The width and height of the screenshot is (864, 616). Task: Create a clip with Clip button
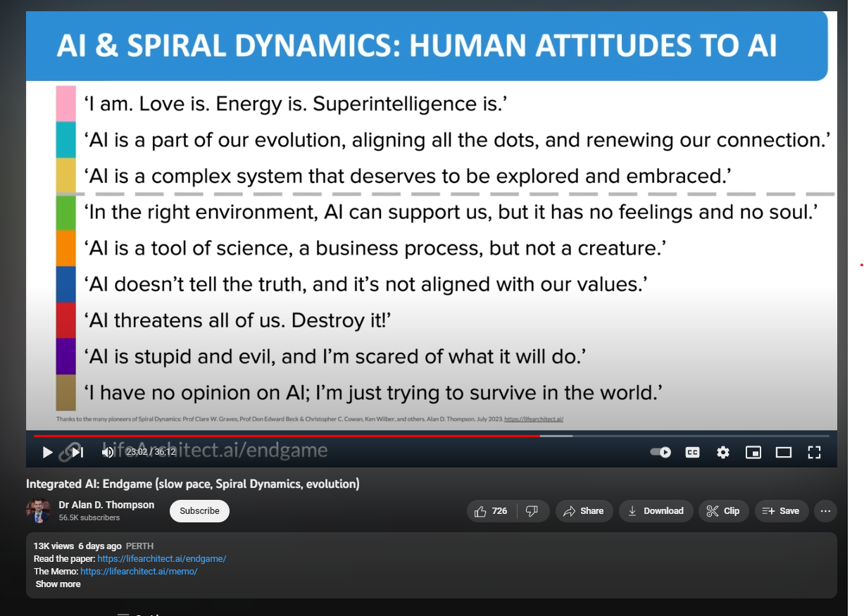pos(724,511)
